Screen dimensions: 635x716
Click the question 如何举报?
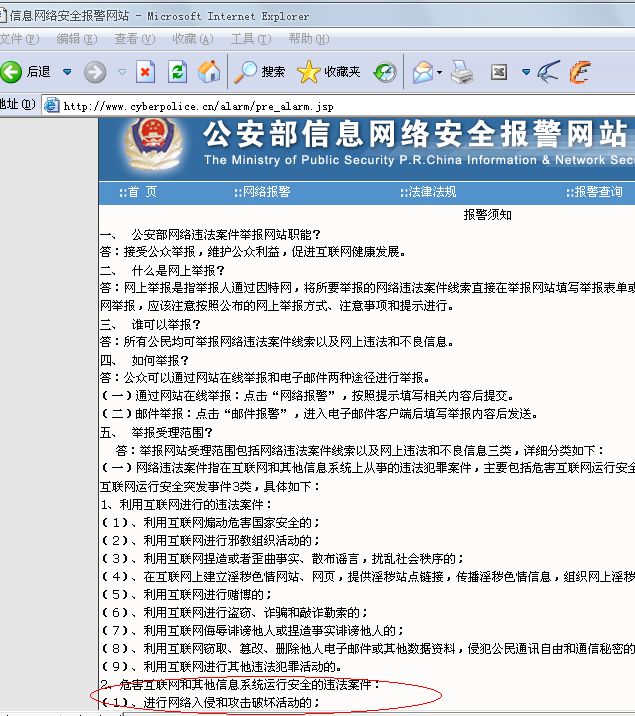pyautogui.click(x=160, y=361)
